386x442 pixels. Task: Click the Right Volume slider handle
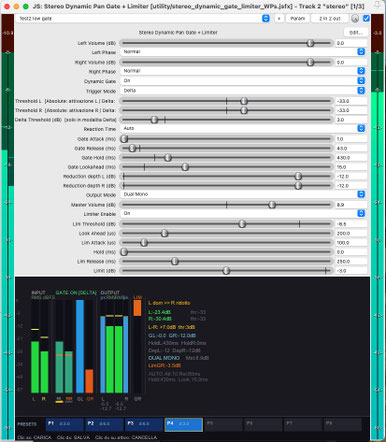click(x=310, y=62)
